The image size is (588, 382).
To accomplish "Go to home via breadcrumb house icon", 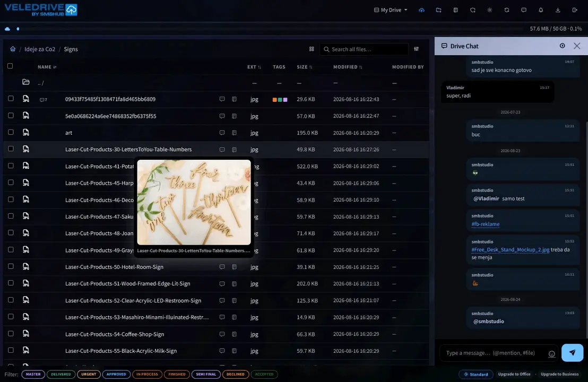I will pyautogui.click(x=13, y=49).
